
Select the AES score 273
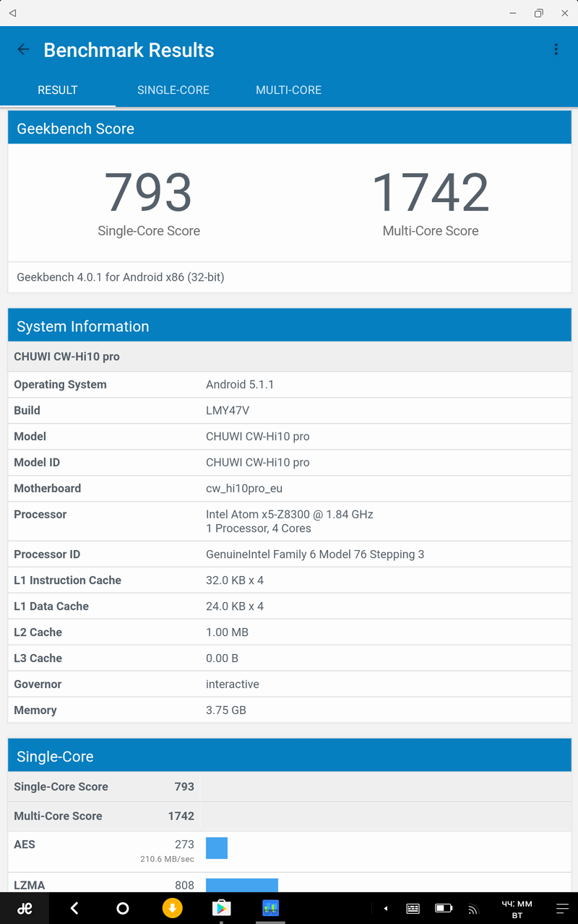184,845
